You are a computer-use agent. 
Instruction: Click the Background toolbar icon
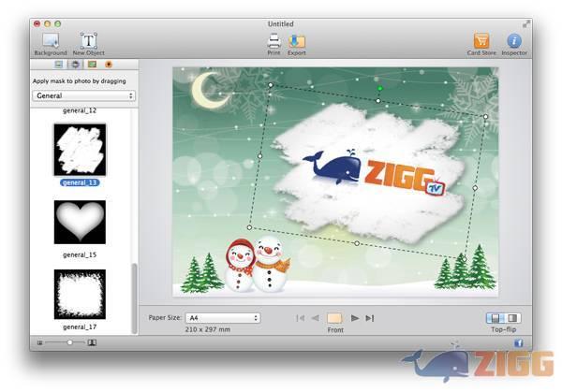pyautogui.click(x=51, y=41)
